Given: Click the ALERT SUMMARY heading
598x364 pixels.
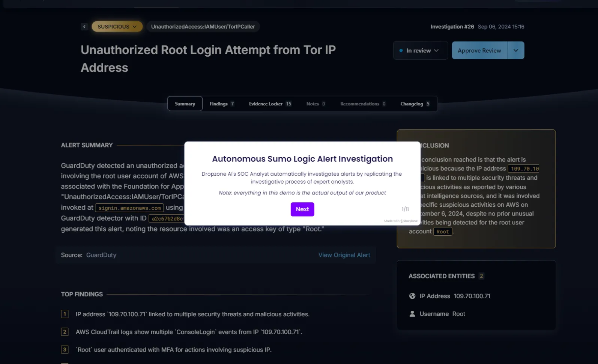Looking at the screenshot, I should pyautogui.click(x=87, y=145).
